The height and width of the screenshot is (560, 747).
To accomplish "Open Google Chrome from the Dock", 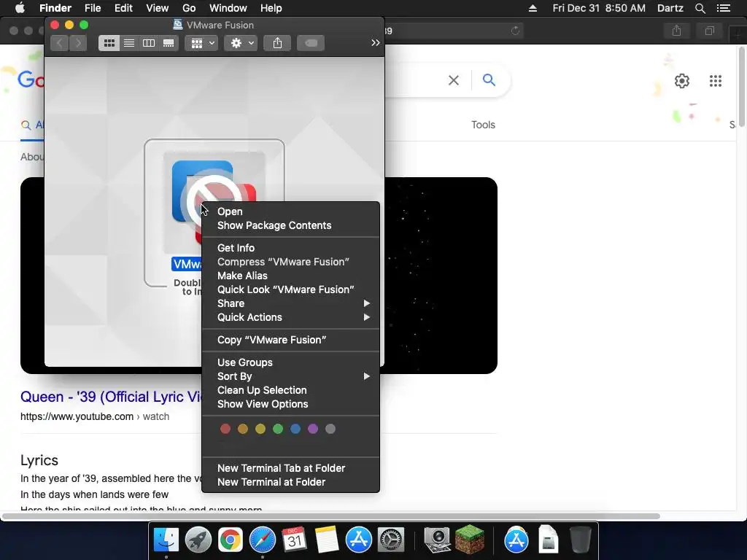I will point(230,540).
